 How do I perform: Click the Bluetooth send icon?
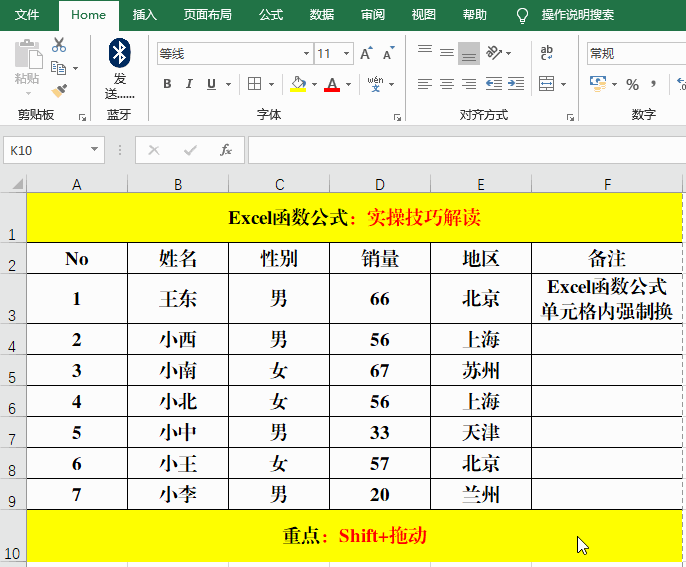(x=119, y=54)
